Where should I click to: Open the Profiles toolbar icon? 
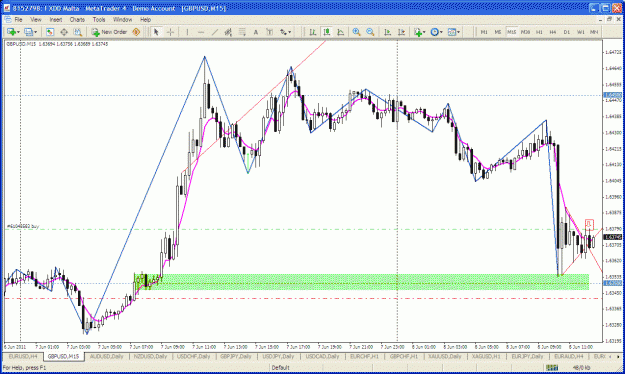28,32
